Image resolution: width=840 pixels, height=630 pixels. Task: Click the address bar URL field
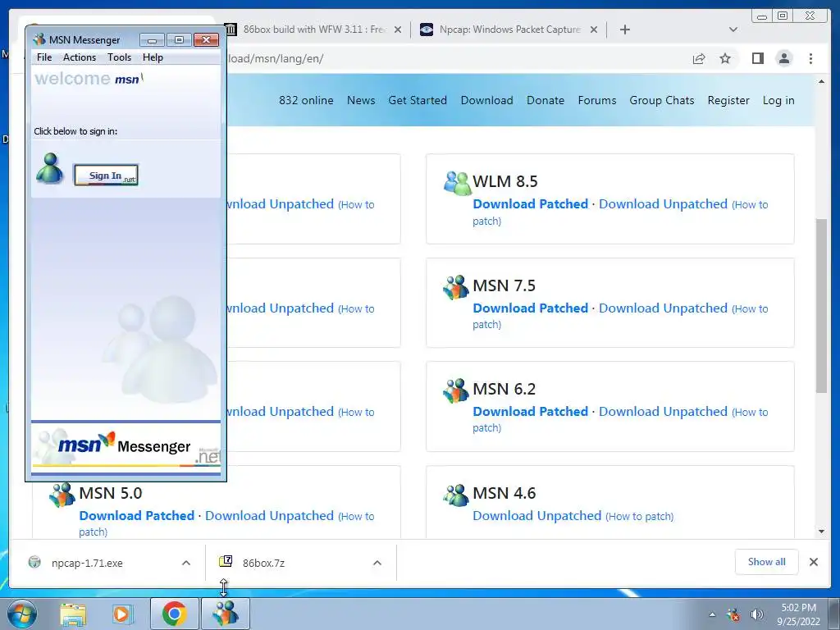(x=455, y=58)
